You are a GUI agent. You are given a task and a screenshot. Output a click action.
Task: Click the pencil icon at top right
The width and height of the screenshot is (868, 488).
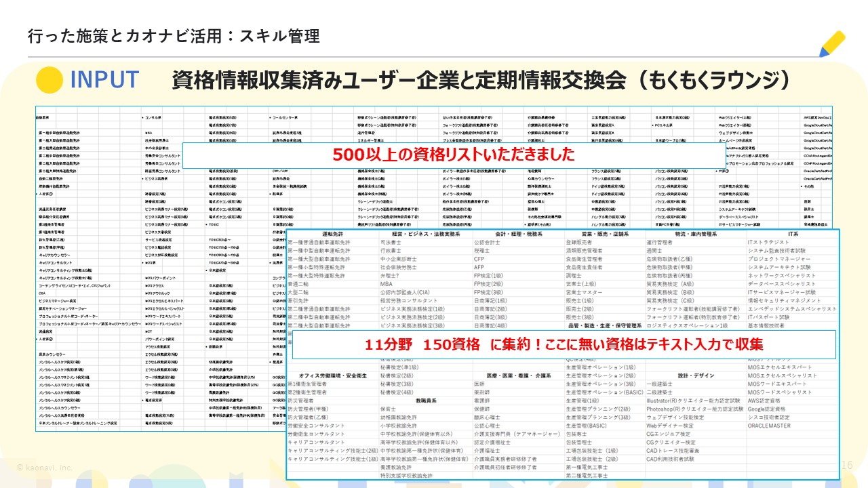(832, 43)
